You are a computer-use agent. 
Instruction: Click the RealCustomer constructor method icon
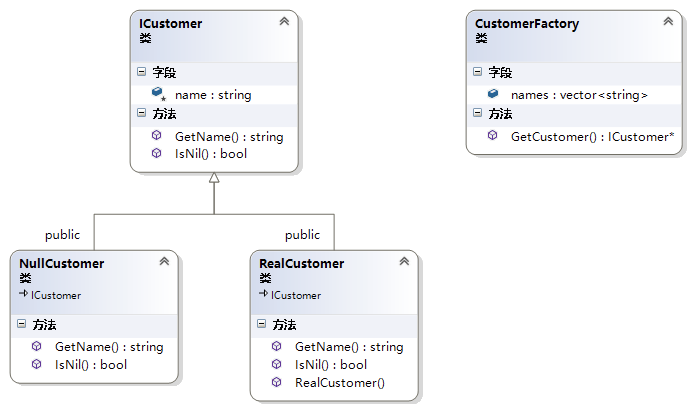click(277, 382)
